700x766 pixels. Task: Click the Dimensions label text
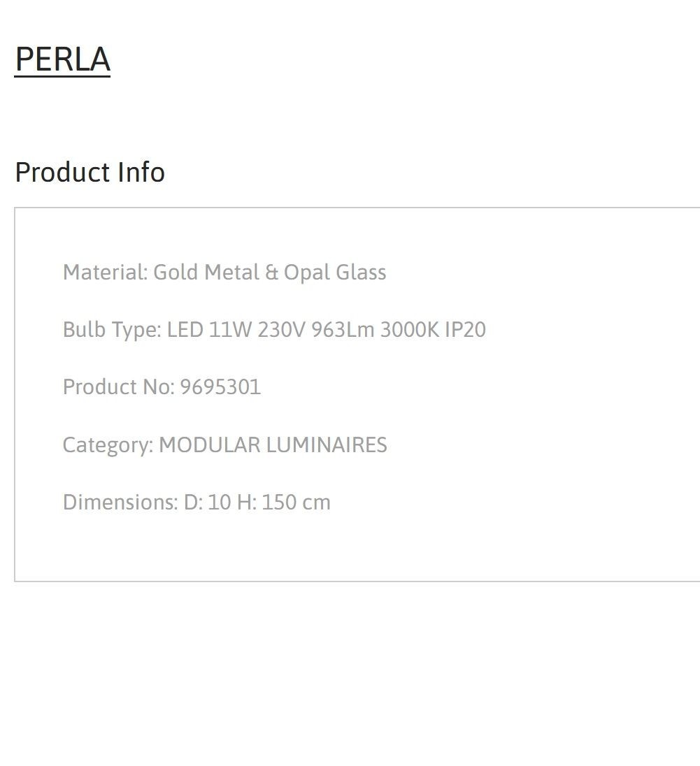point(121,503)
